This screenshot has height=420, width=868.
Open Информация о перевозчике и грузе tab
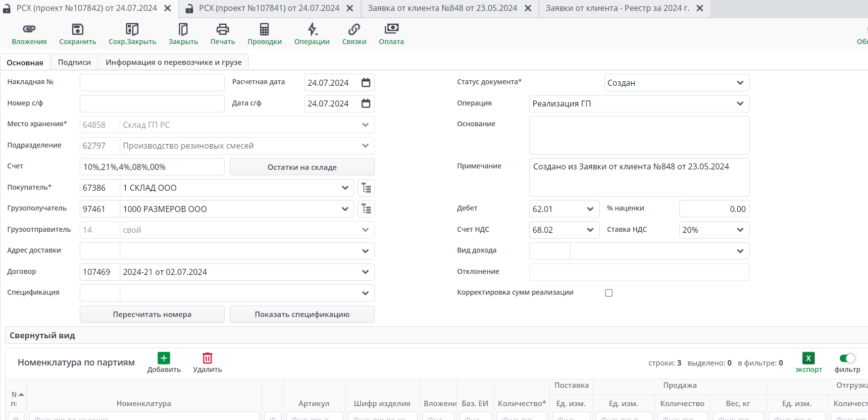[173, 62]
